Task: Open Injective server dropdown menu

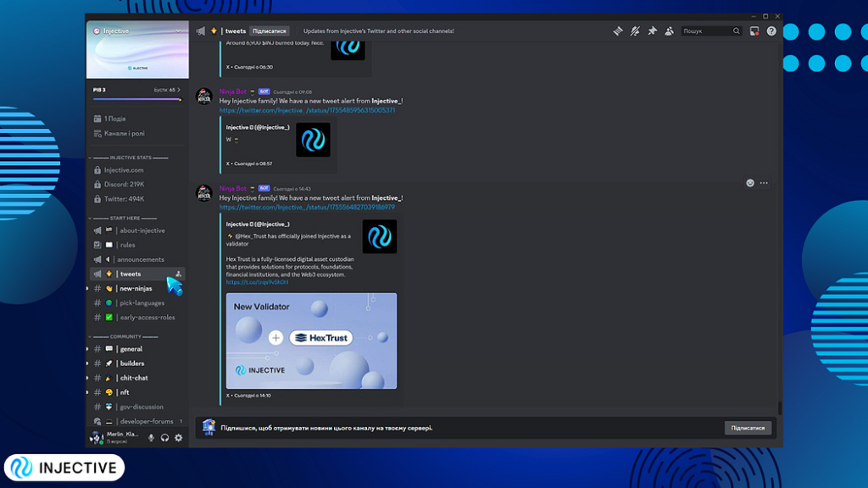Action: [178, 31]
